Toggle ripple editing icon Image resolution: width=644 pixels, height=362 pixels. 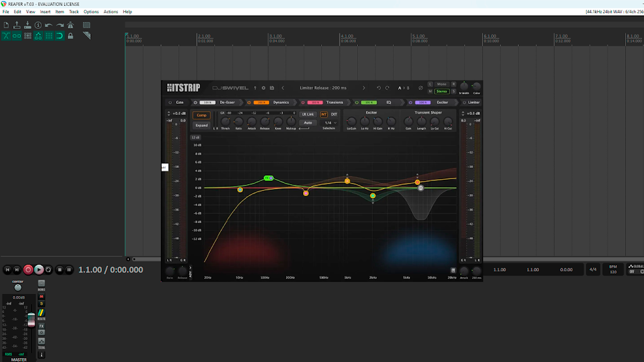pos(28,36)
